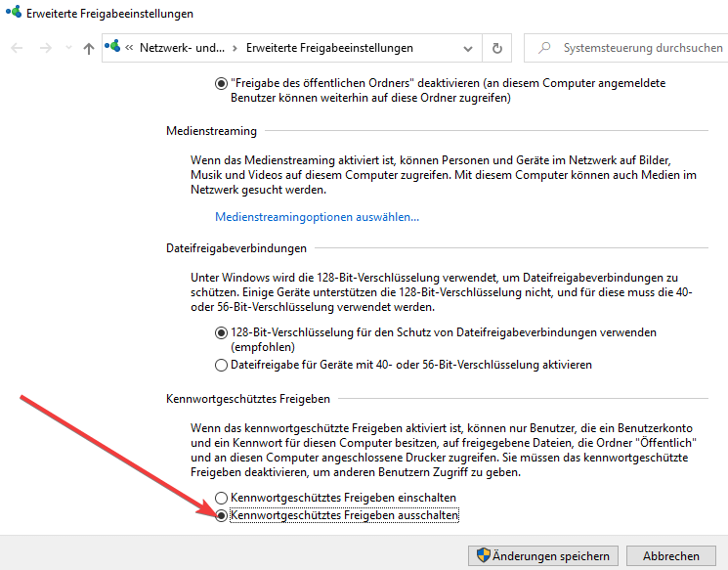Select the 40- oder 56-Bit-Verschlüsselung radio
The image size is (728, 570).
221,365
